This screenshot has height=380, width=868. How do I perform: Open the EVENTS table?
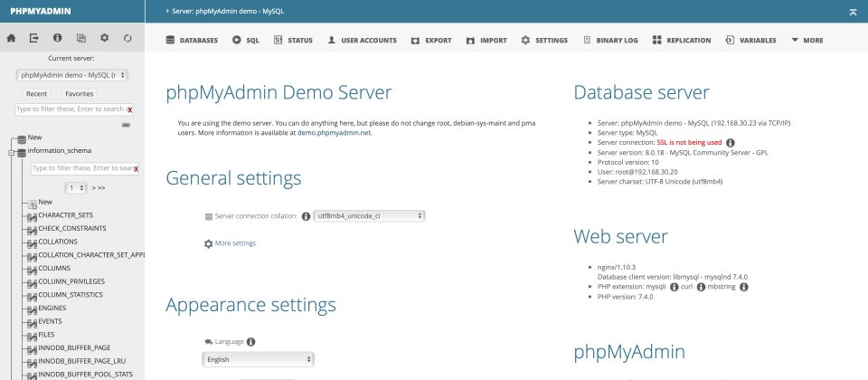pyautogui.click(x=50, y=321)
